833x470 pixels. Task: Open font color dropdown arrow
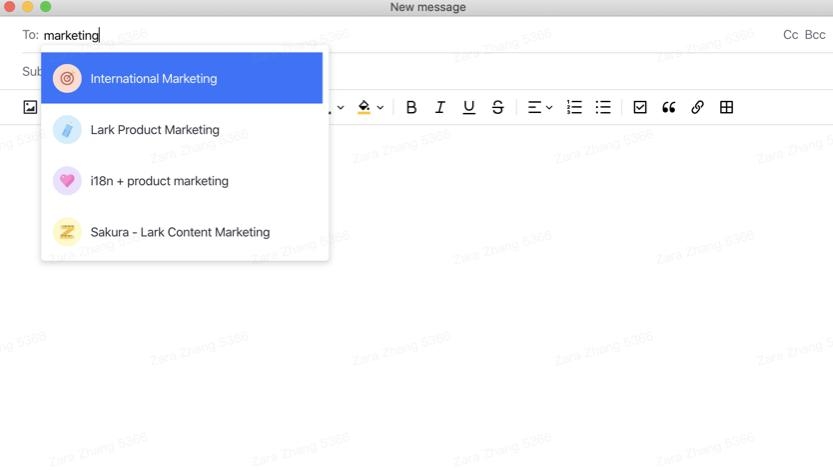pyautogui.click(x=341, y=108)
